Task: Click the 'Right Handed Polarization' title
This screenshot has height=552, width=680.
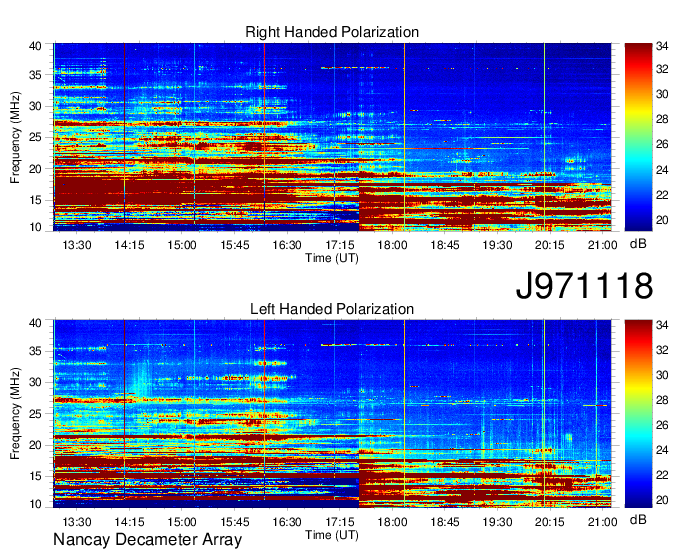Action: (x=332, y=32)
